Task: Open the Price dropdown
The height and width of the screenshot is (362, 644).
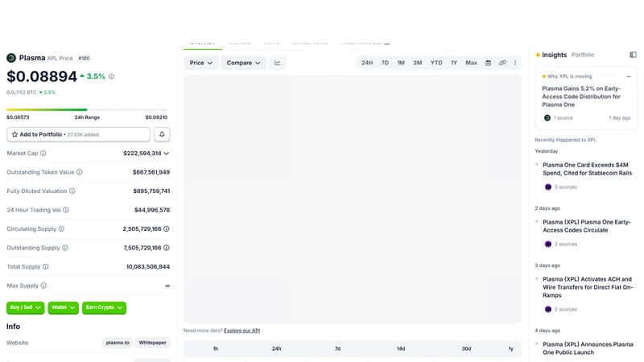Action: tap(200, 63)
